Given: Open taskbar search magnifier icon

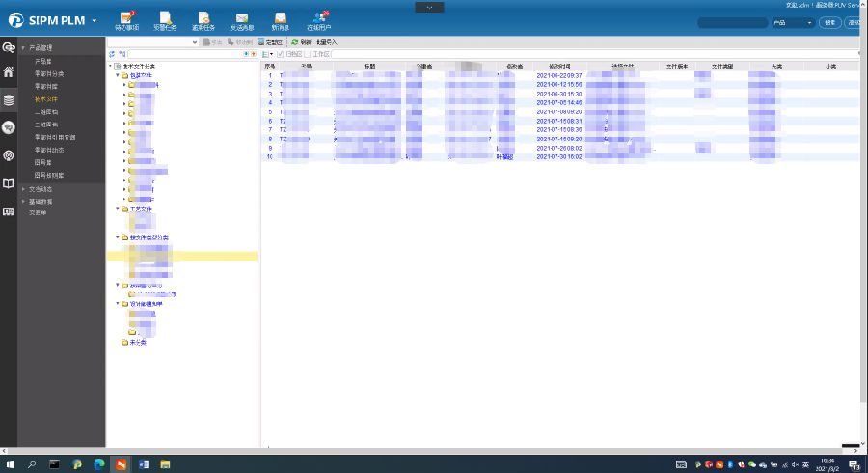Looking at the screenshot, I should [32, 464].
